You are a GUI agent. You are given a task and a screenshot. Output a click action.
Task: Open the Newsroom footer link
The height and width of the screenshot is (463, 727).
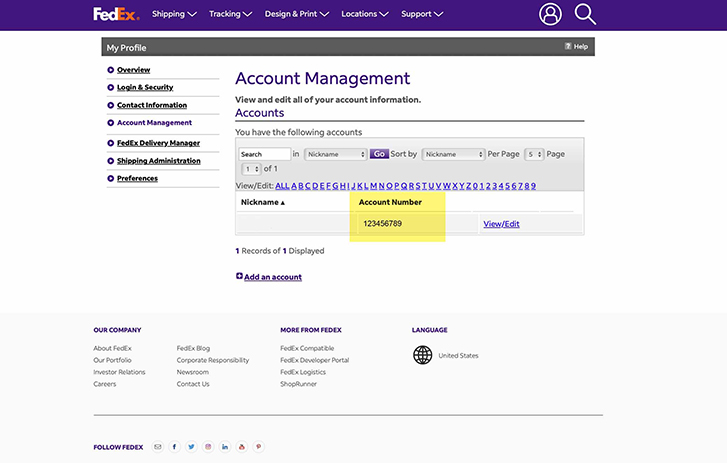point(192,372)
